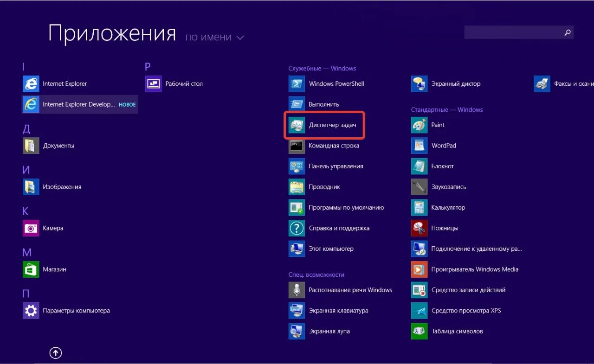Click the letter М group header
The width and height of the screenshot is (594, 364).
click(27, 253)
